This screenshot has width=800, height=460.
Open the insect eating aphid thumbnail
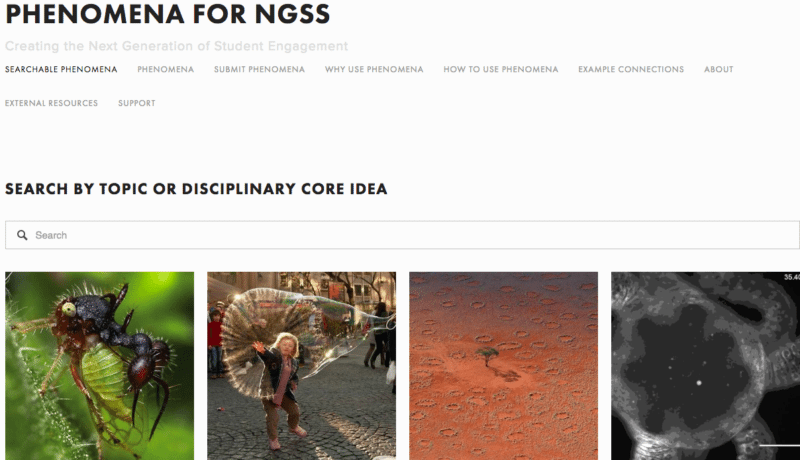click(x=99, y=366)
